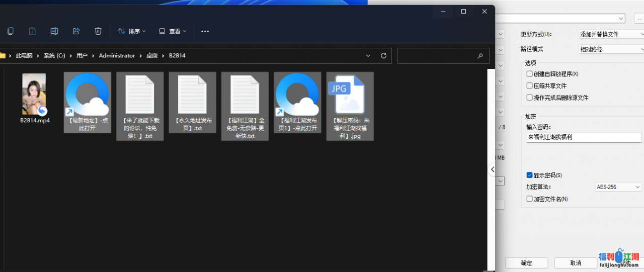Image resolution: width=644 pixels, height=272 pixels.
Task: Toggle 压缩共享文件 checkbox
Action: 529,86
